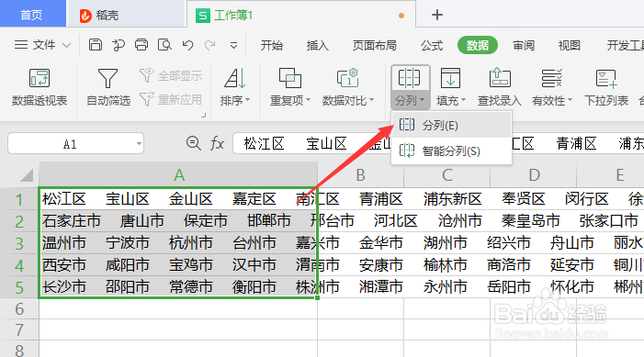Click the 分列 ribbon button icon
644x357 pixels.
tap(409, 78)
